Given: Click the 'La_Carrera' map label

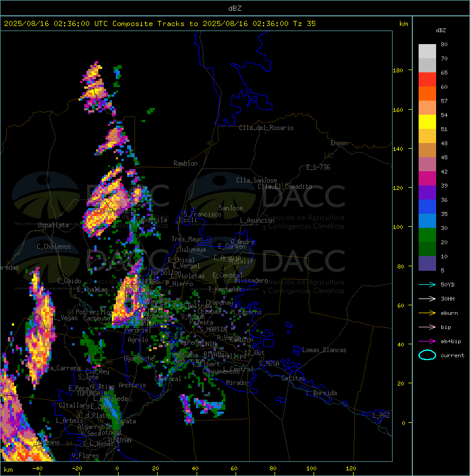Looking at the screenshot, I should (64, 368).
